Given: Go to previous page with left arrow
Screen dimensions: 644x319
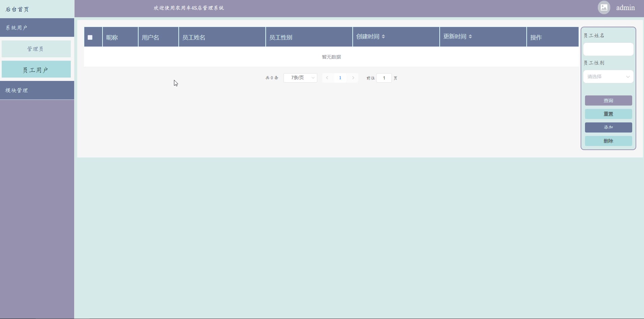Looking at the screenshot, I should point(327,78).
